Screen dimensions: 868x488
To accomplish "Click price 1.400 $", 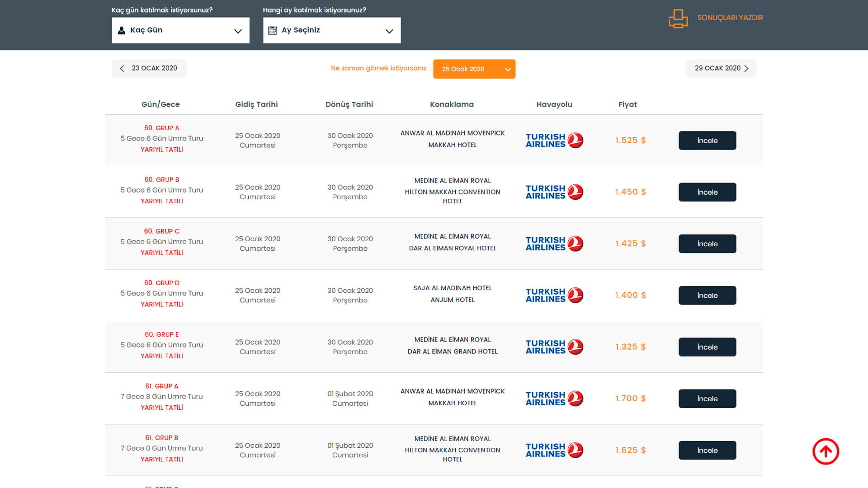I will coord(630,296).
